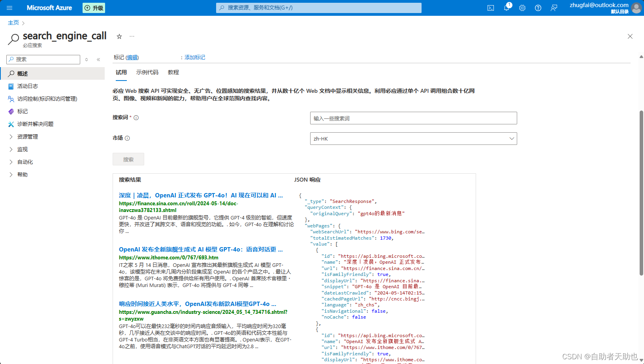Open the more options ellipsis by title
The image size is (644, 364).
[x=132, y=36]
